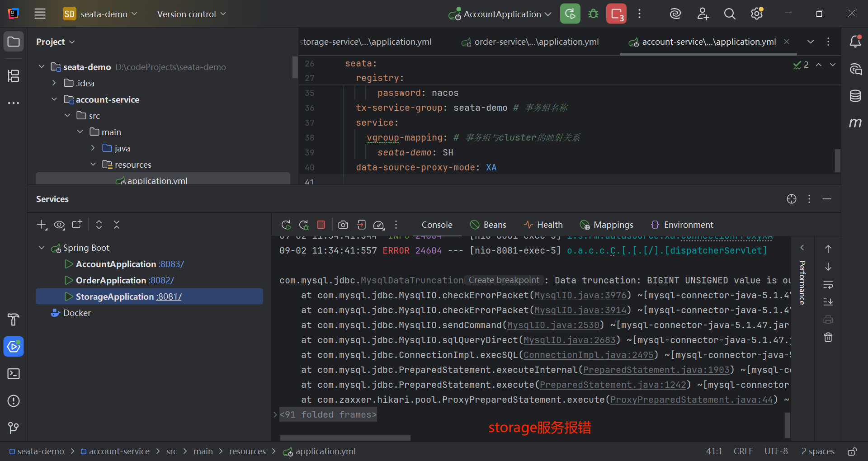Open the Beans tab
This screenshot has width=868, height=461.
[488, 225]
